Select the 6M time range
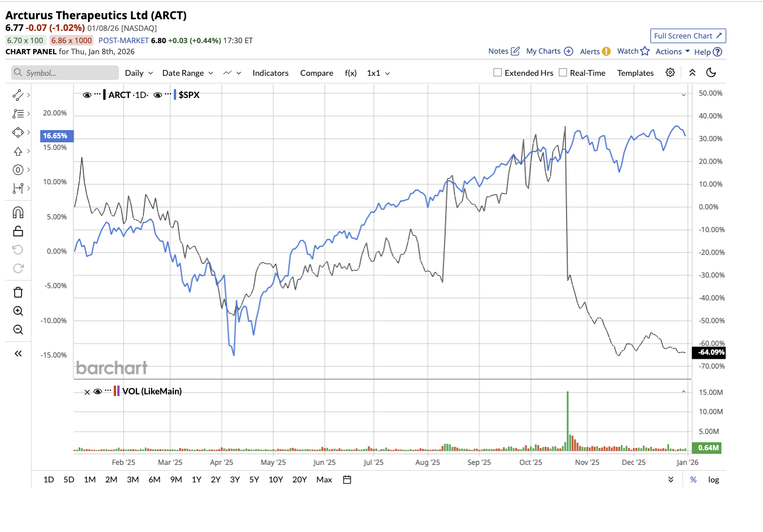This screenshot has height=532, width=763. 154,480
